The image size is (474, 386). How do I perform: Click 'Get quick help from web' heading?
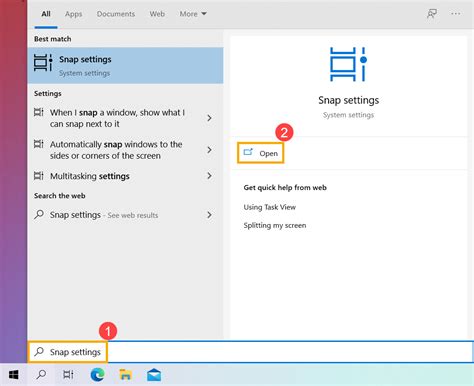pyautogui.click(x=285, y=187)
